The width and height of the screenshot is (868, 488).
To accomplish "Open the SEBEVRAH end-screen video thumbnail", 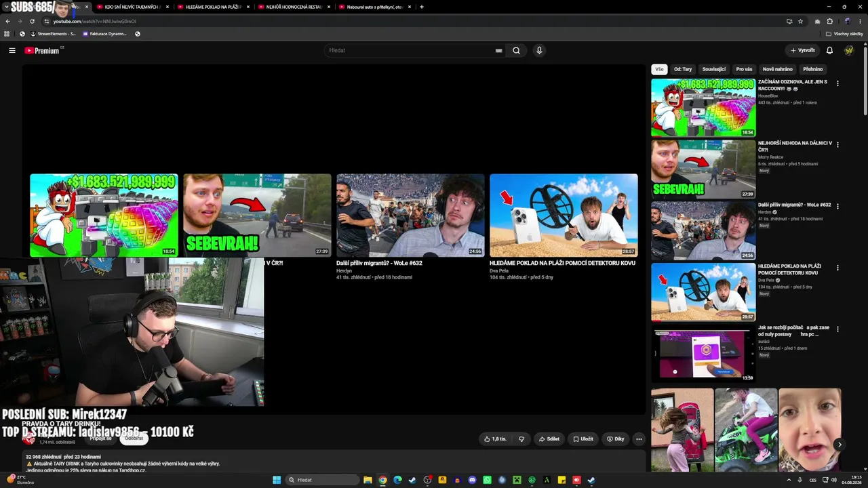I will click(257, 216).
